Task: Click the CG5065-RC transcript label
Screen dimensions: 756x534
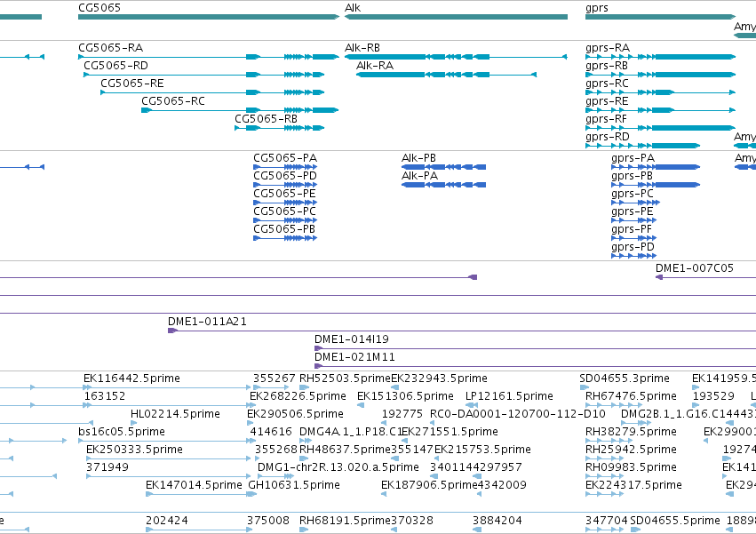Action: pos(173,101)
